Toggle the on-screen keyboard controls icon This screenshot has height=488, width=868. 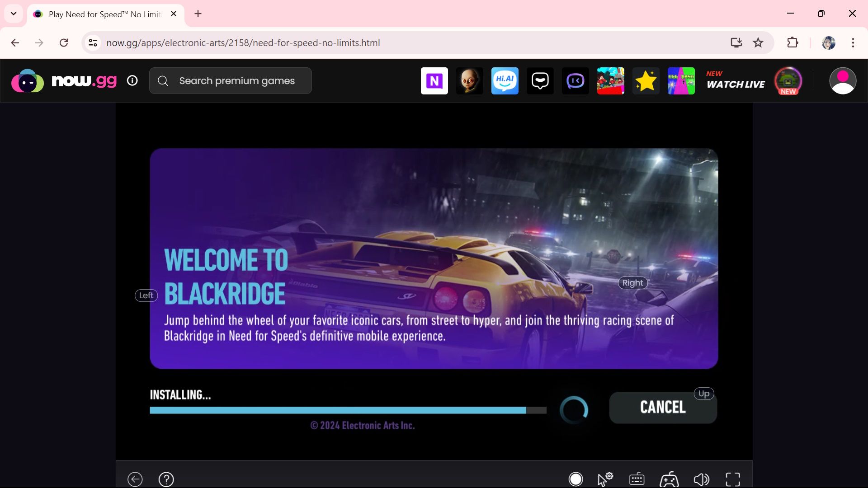point(637,479)
